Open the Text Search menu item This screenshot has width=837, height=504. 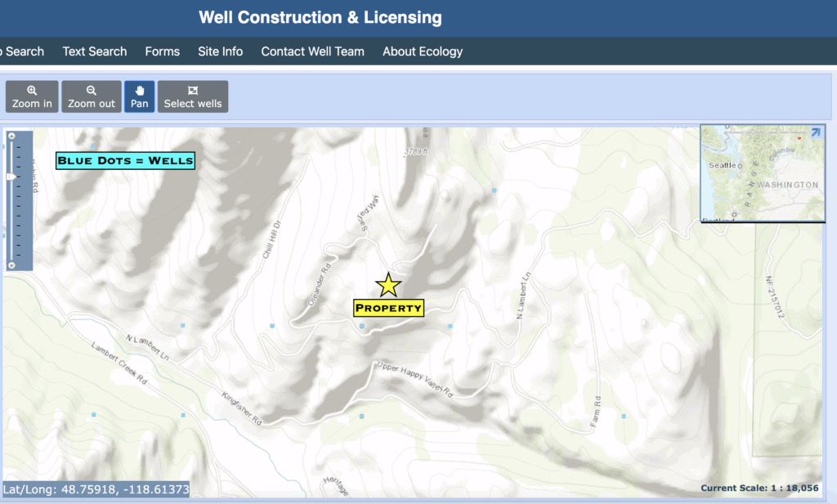(x=95, y=51)
